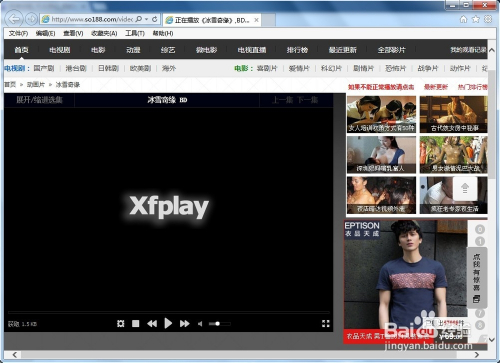The width and height of the screenshot is (500, 363).
Task: Go to 电视直播 in the navigation bar
Action: [x=252, y=50]
